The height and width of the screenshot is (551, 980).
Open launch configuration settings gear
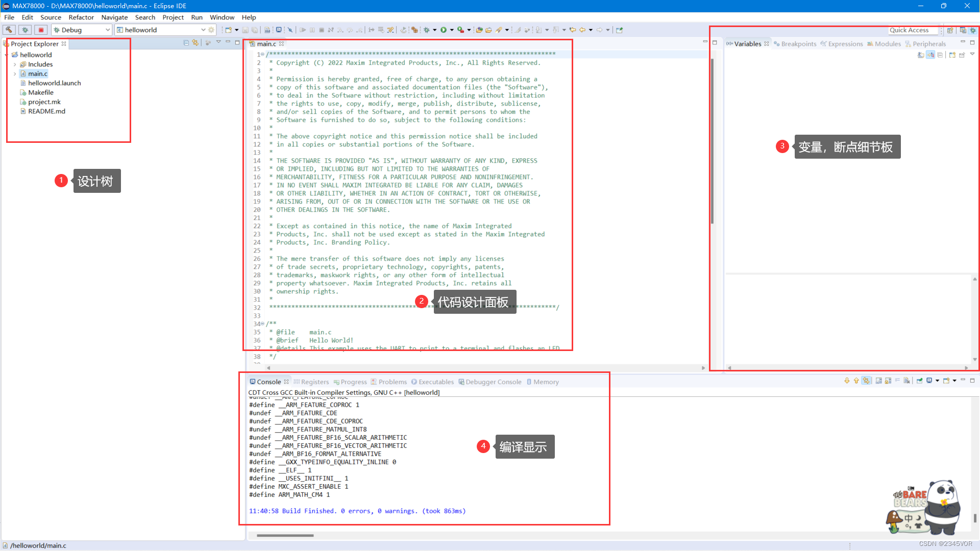point(211,30)
